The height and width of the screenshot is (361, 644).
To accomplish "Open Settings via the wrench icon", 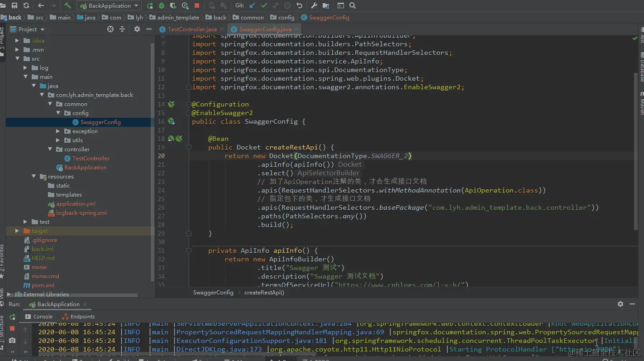I will [314, 5].
